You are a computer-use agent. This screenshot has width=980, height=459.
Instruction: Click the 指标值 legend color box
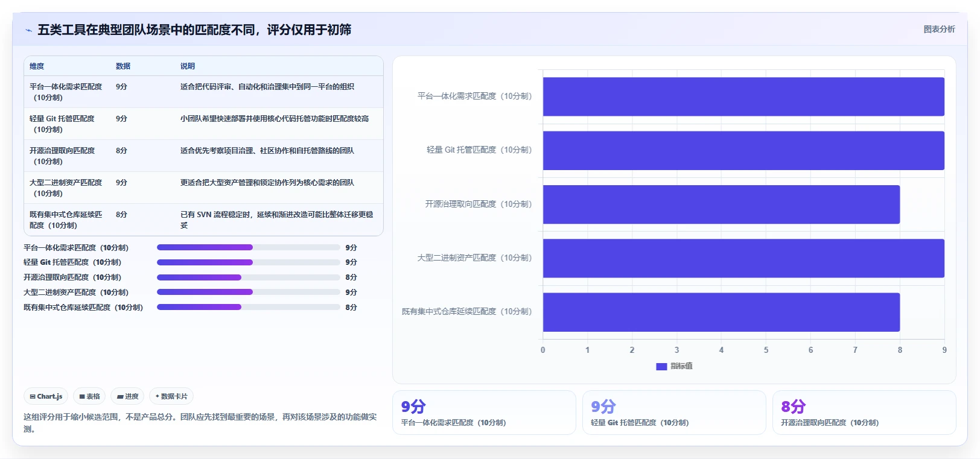pyautogui.click(x=661, y=366)
